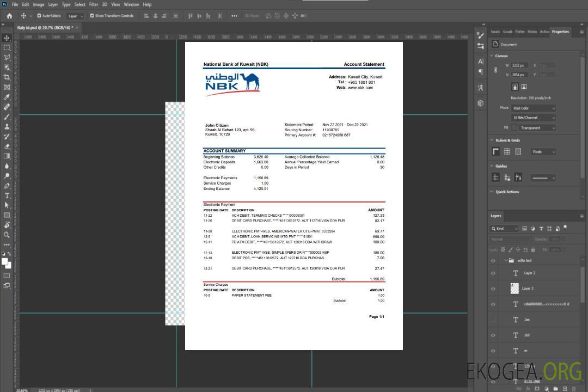The width and height of the screenshot is (588, 392).
Task: Click the portrait orientation button
Action: (x=515, y=87)
